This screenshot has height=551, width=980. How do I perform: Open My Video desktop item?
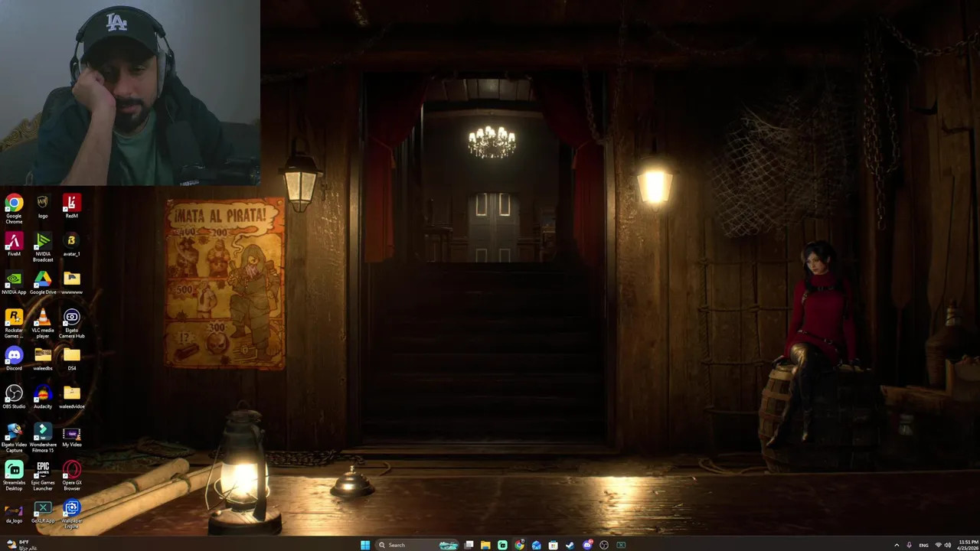pos(71,435)
